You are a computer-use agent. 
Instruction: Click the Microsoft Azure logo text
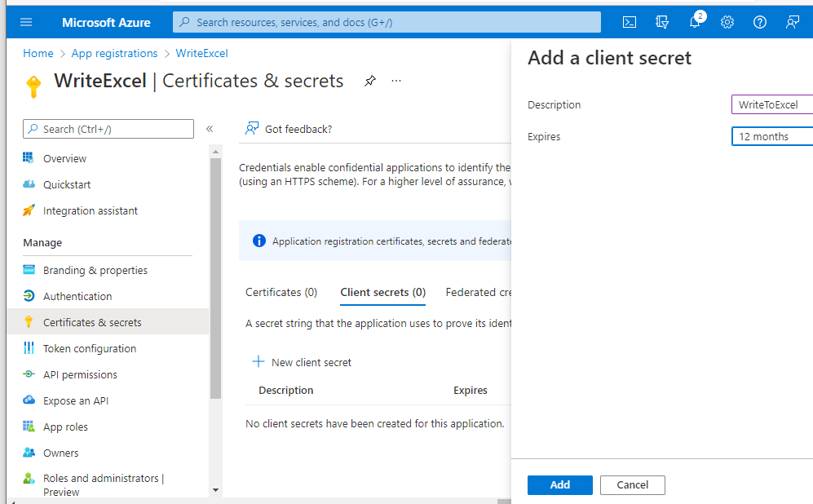(x=106, y=22)
